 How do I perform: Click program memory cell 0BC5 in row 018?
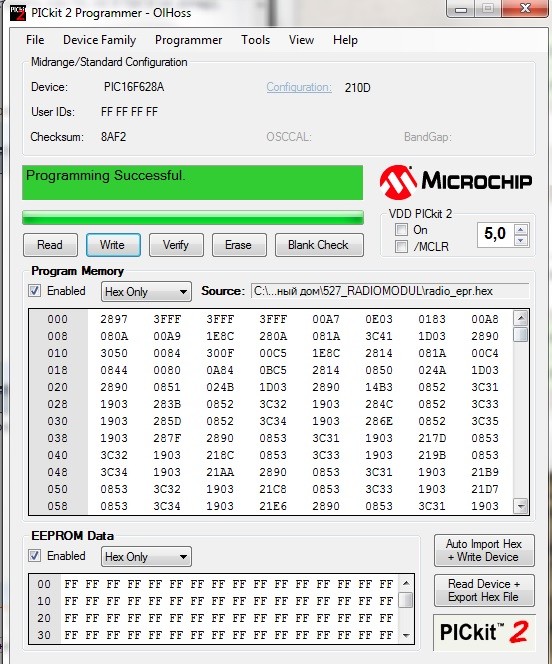(x=273, y=370)
